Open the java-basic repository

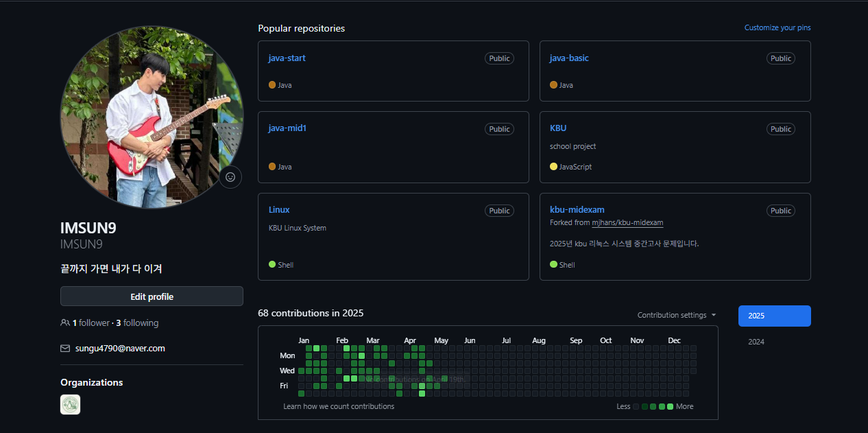point(569,58)
